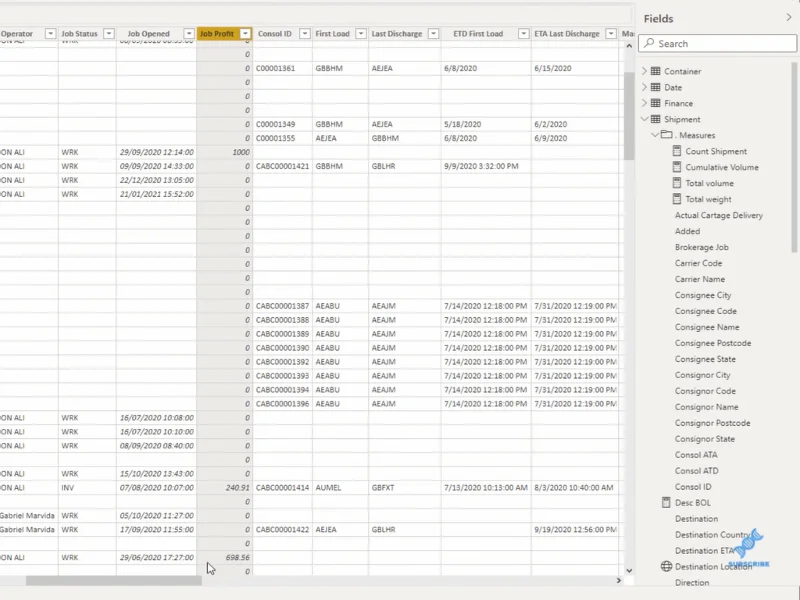
Task: Click the Finance table icon
Action: tap(656, 103)
